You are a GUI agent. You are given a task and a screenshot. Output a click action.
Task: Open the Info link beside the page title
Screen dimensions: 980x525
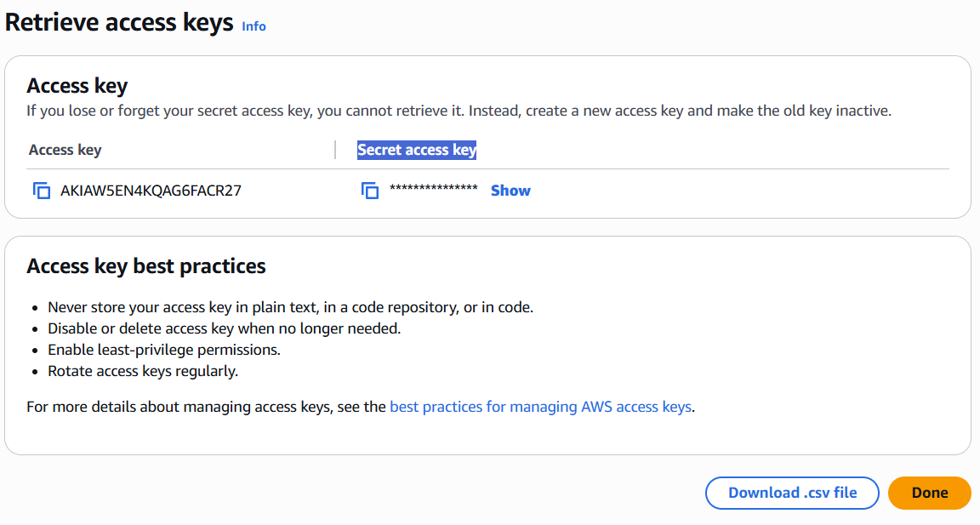pos(254,26)
